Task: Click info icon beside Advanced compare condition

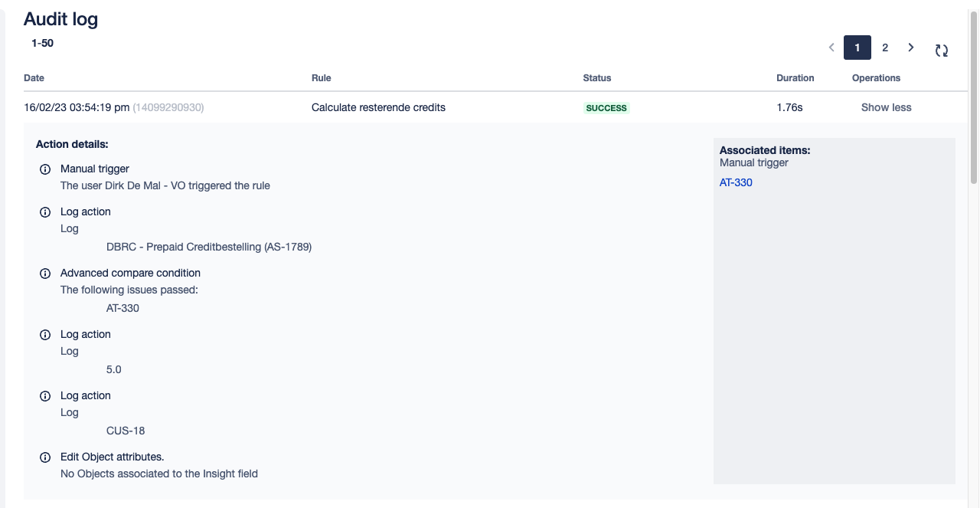Action: [45, 274]
